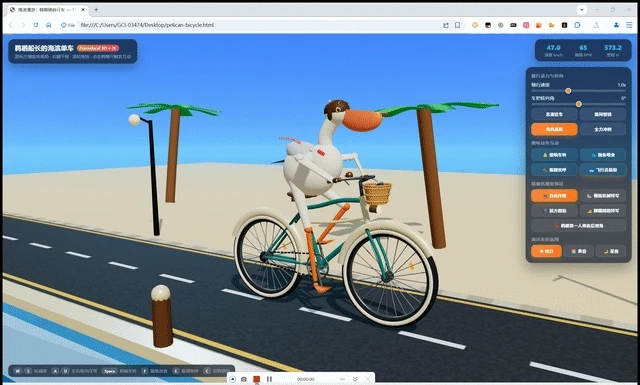The width and height of the screenshot is (640, 385).
Task: Click the share icon in the address bar
Action: click(446, 25)
